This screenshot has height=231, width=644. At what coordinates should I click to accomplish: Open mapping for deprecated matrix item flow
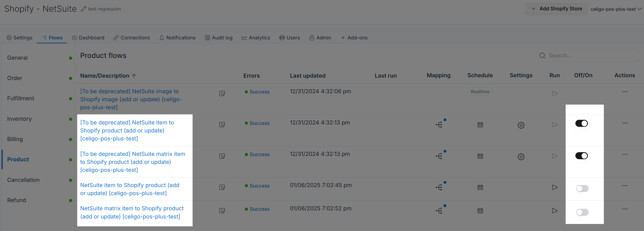439,156
